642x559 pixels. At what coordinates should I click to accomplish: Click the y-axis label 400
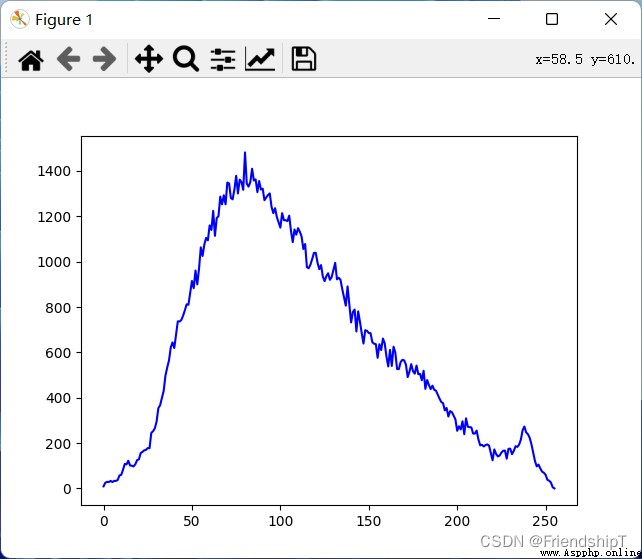(58, 398)
